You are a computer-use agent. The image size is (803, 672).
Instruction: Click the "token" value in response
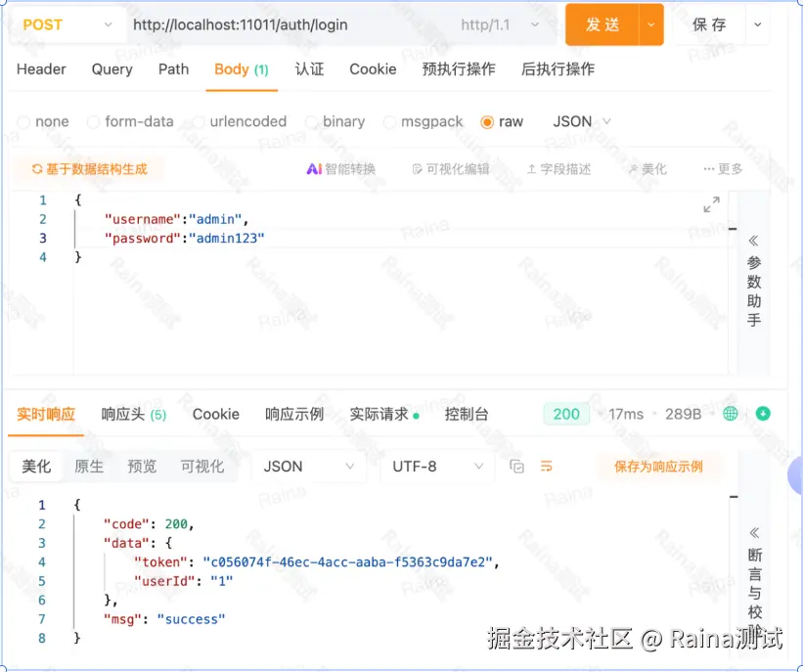[x=347, y=561]
